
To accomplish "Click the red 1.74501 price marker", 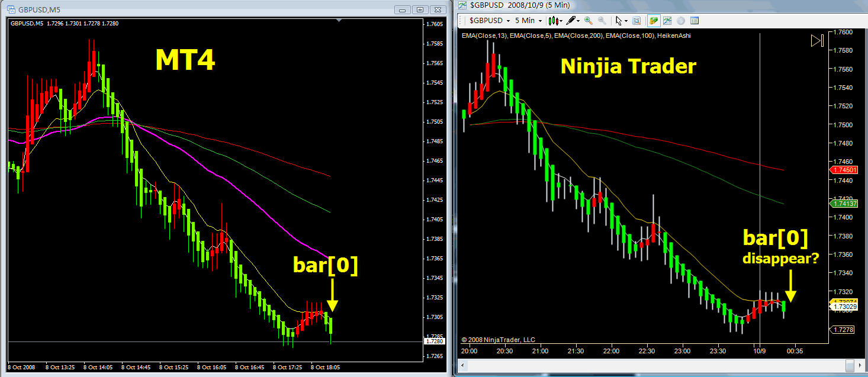I will pos(843,170).
